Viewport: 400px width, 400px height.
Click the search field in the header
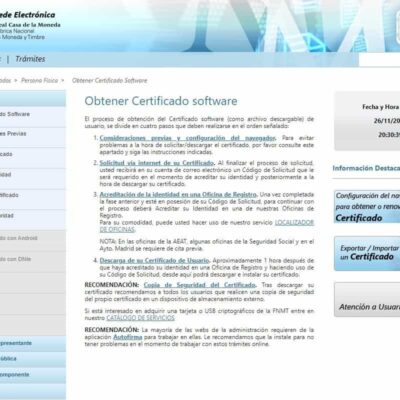point(379,60)
